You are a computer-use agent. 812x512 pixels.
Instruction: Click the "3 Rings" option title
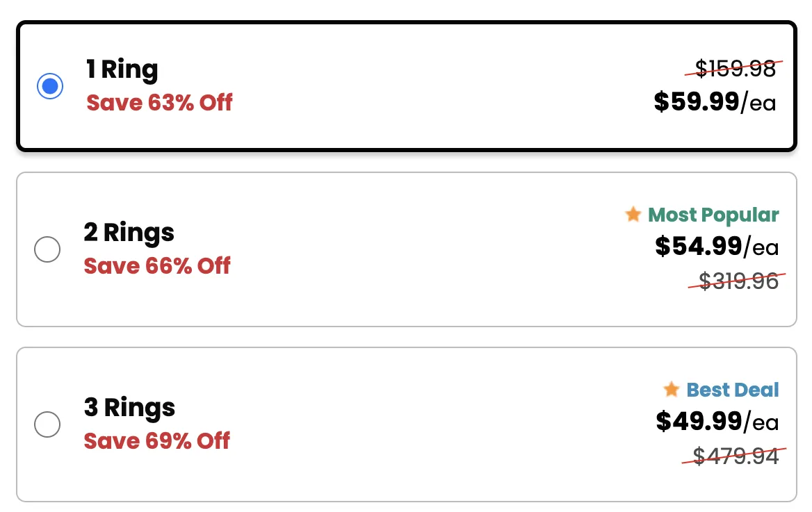click(x=129, y=408)
